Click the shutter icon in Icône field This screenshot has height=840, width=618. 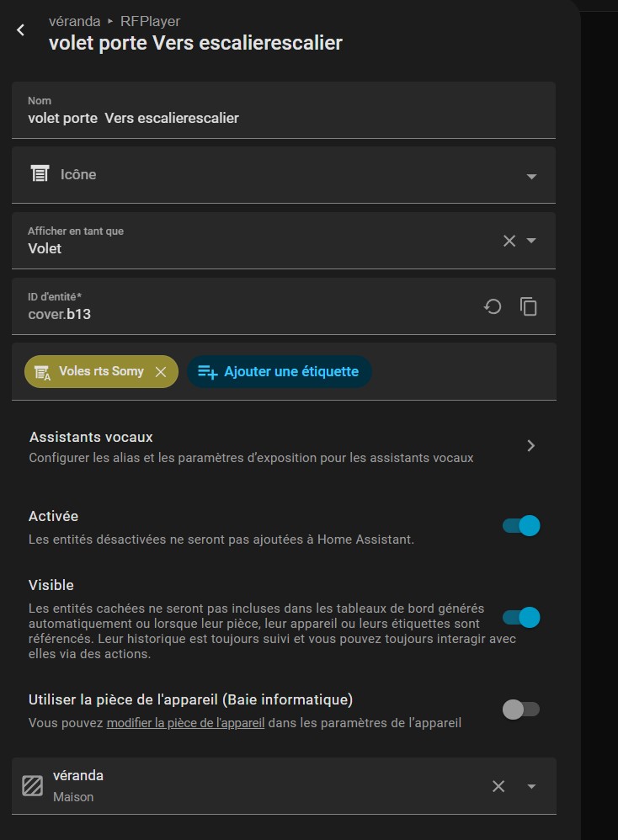[39, 174]
